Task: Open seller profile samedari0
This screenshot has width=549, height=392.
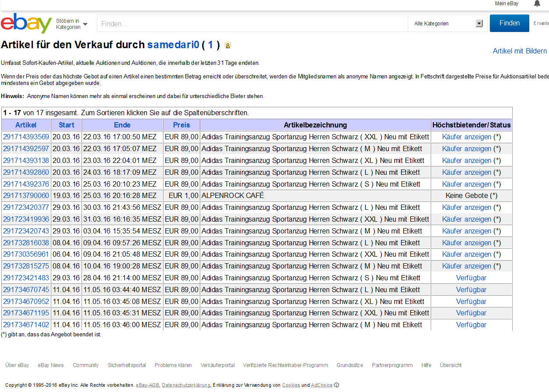Action: [x=173, y=45]
